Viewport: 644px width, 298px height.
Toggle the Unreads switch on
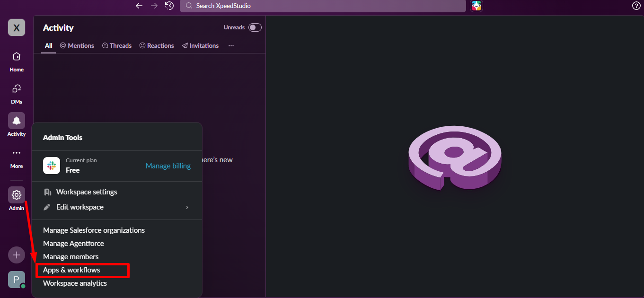255,27
